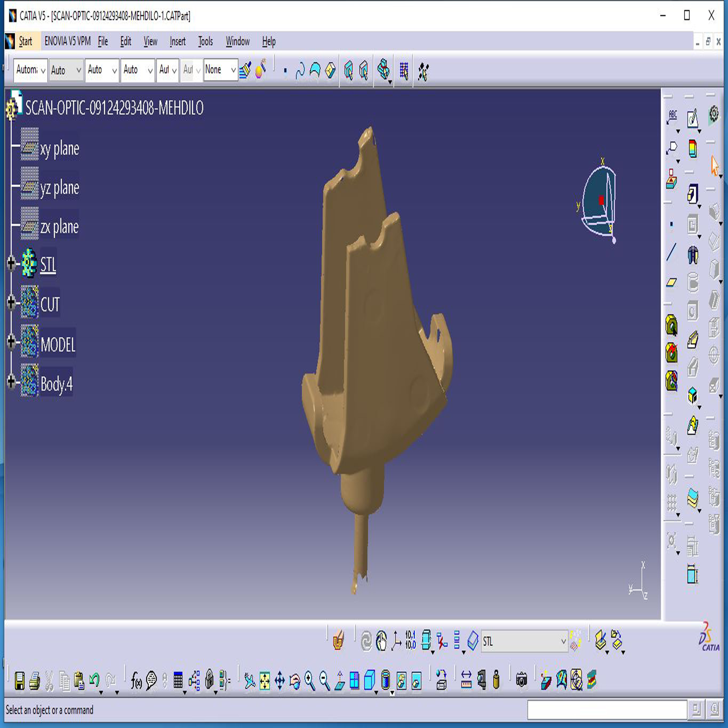The width and height of the screenshot is (728, 728).
Task: Select the Pan four-arrow tool
Action: (280, 681)
